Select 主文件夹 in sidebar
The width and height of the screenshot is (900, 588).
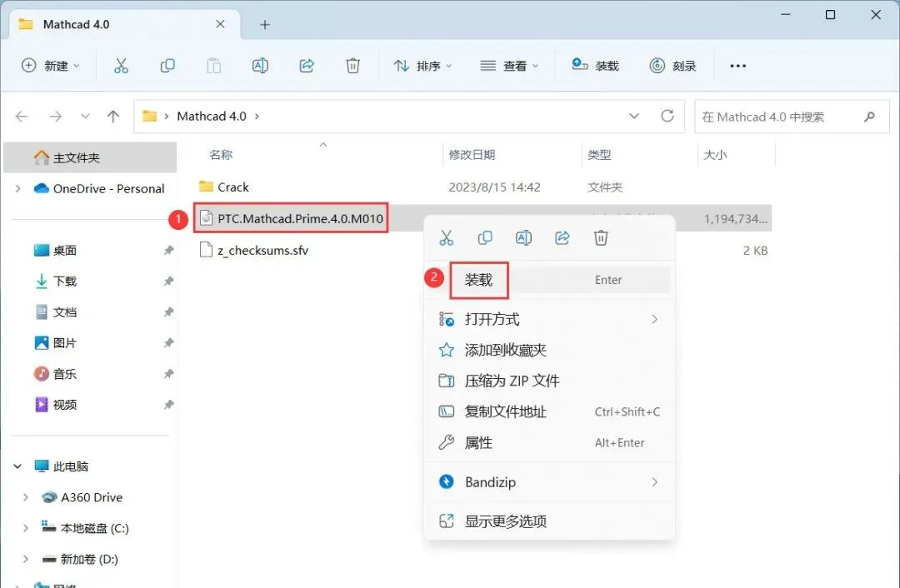coord(90,157)
